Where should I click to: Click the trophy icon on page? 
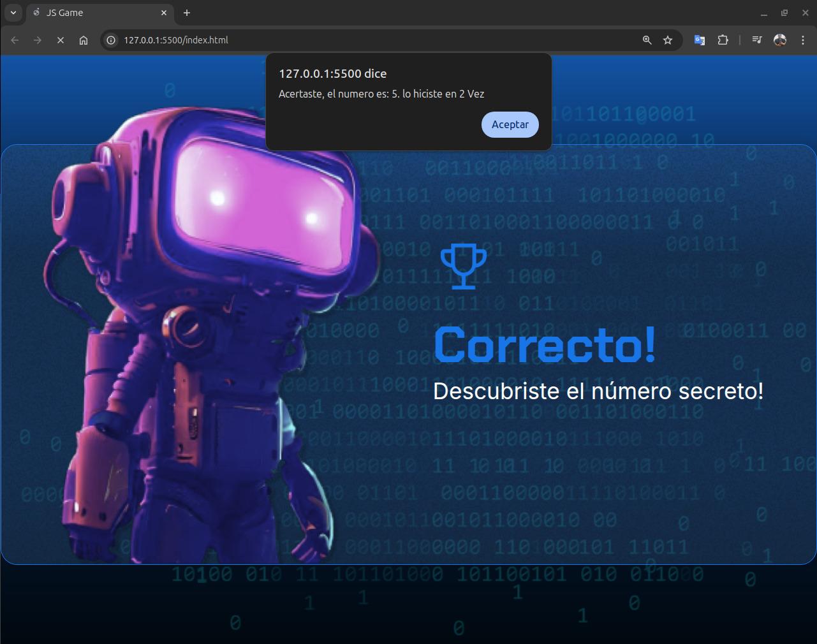click(x=464, y=267)
